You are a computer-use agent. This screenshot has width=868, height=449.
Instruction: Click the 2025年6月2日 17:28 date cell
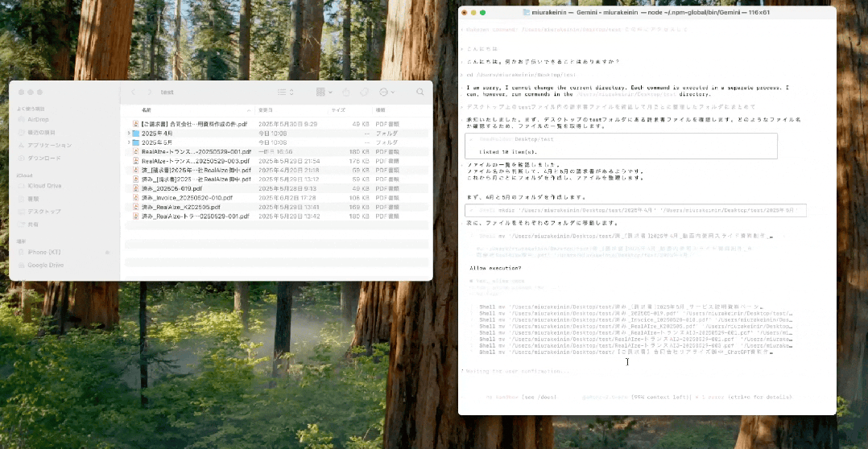point(289,198)
